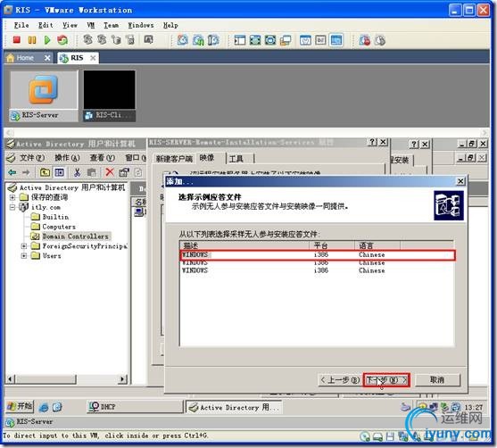This screenshot has height=448, width=497.
Task: Click the Console view toolbar icon
Action: [x=336, y=40]
